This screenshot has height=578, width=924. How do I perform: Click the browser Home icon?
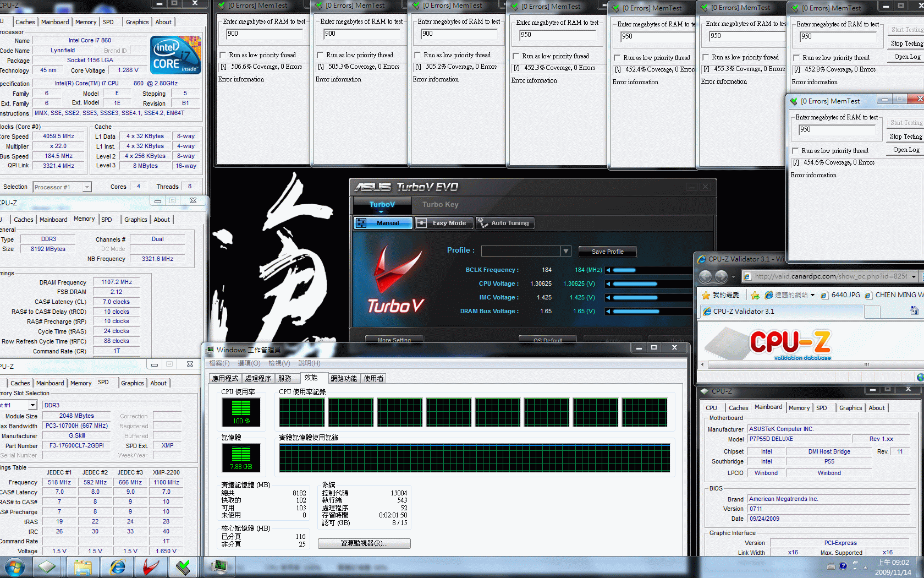pos(914,311)
